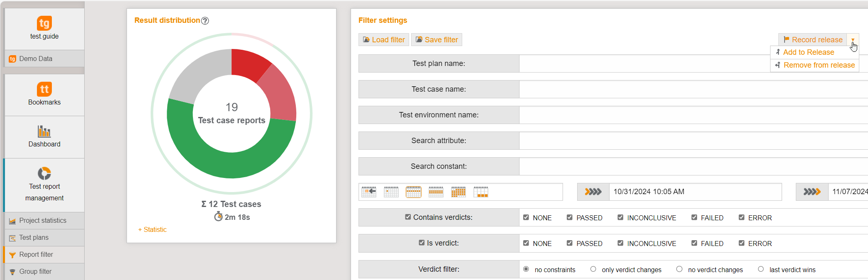Collapse the Record release dropdown arrow

pos(853,40)
